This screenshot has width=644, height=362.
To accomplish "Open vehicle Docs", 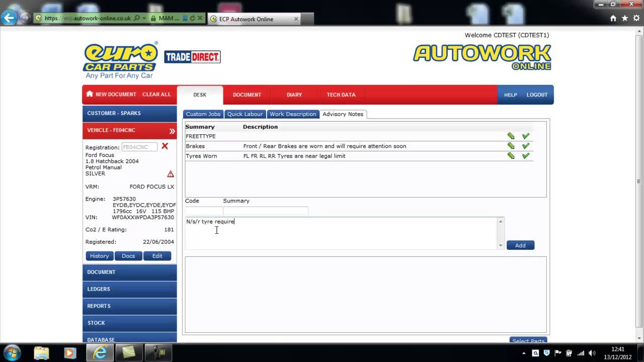I will [128, 256].
